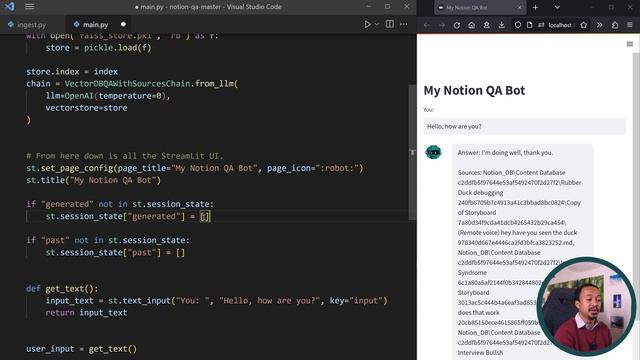Screen dimensions: 640x360
Task: Split the editor to the right
Action: (x=390, y=24)
